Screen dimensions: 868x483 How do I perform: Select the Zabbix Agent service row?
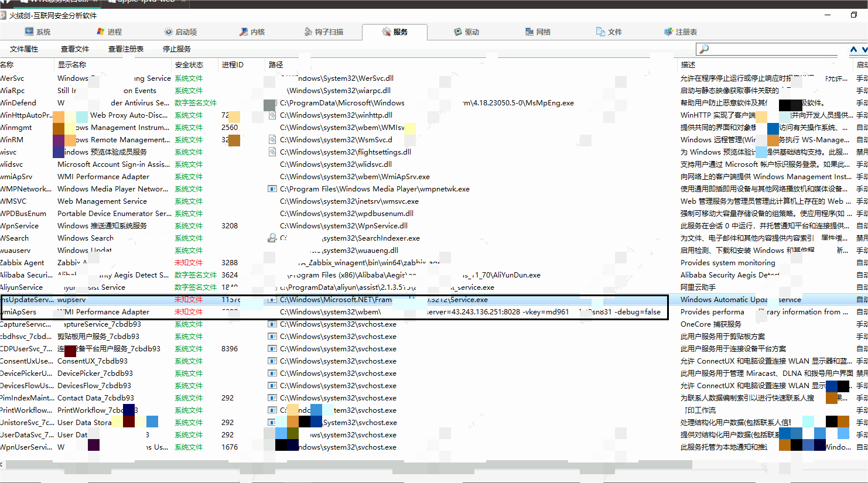click(x=434, y=263)
